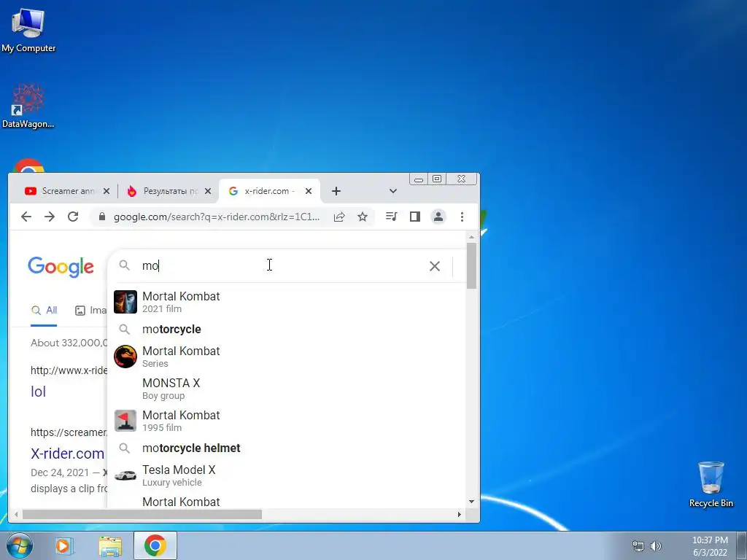The image size is (747, 560).
Task: Click the browser forward arrow
Action: pos(50,217)
